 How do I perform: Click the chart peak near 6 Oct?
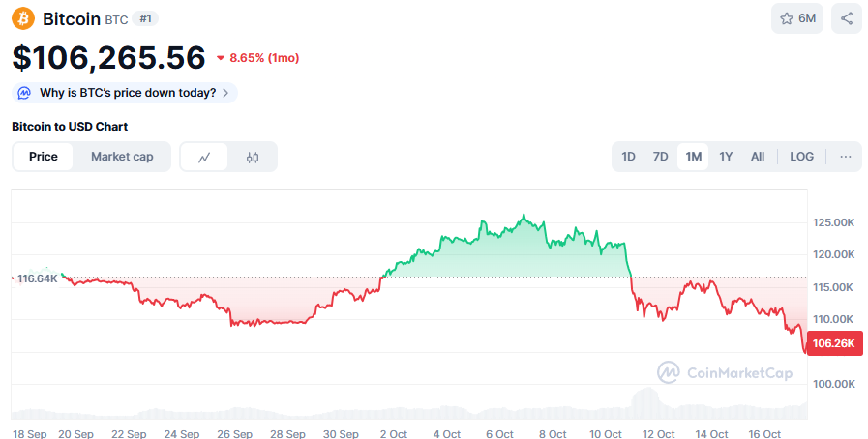tap(524, 216)
